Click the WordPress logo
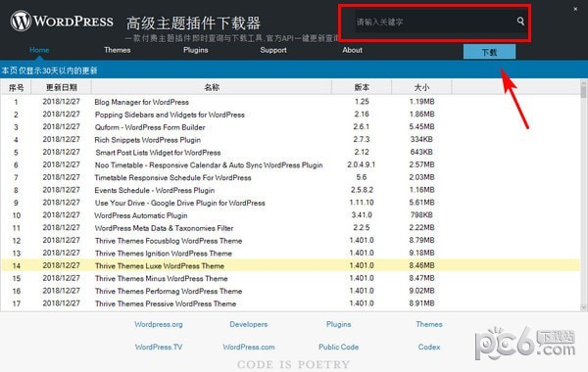 [x=62, y=21]
